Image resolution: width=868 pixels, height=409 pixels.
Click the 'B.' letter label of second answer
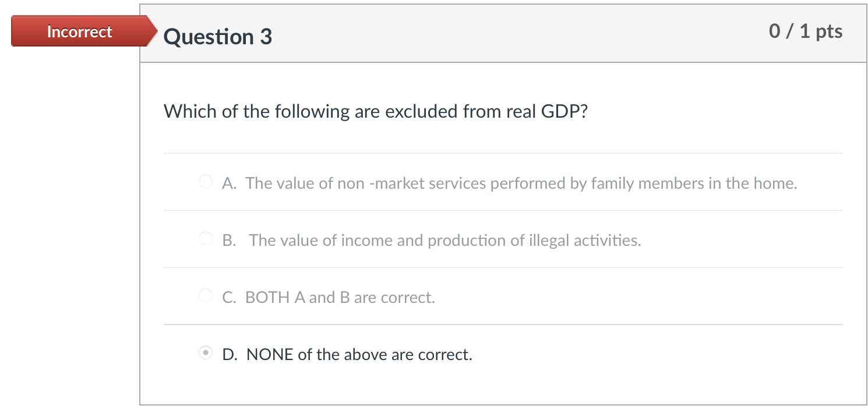229,241
